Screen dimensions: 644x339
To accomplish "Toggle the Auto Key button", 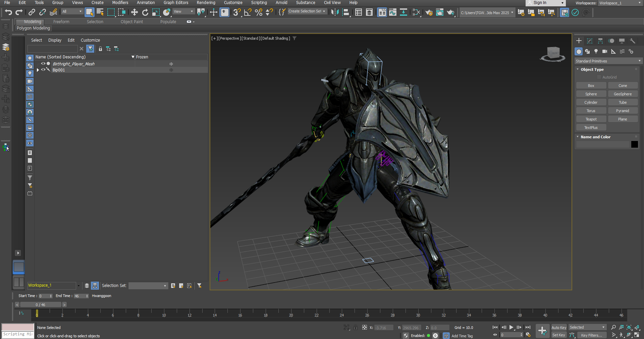I will [x=559, y=328].
